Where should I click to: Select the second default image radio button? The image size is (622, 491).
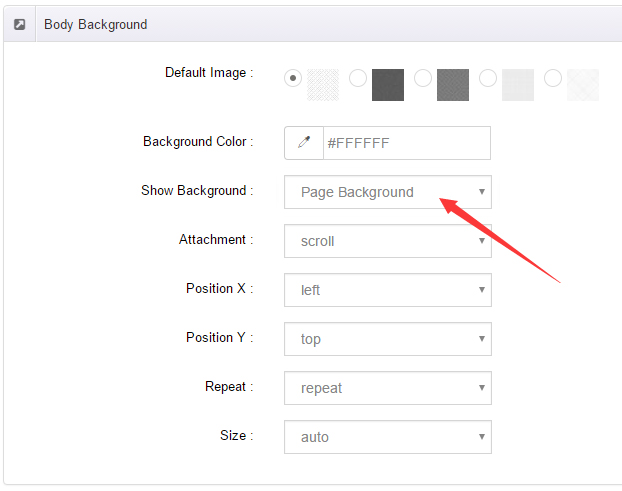(358, 78)
